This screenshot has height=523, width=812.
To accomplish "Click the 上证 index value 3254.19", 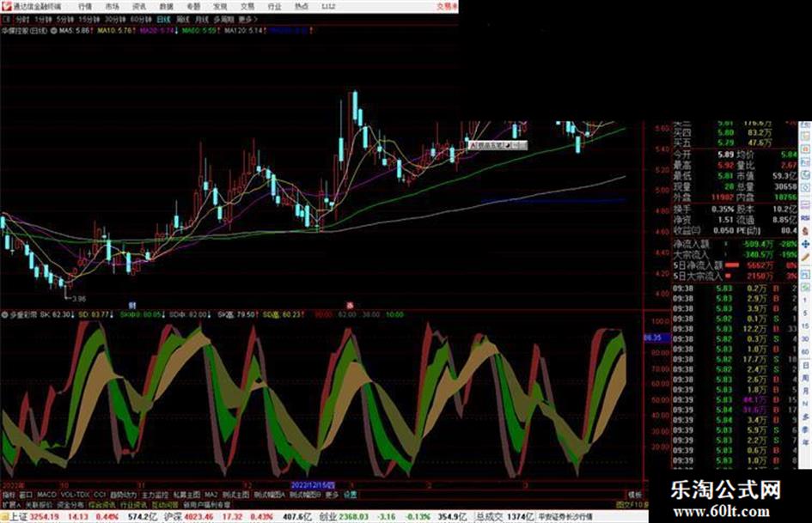I will click(x=44, y=517).
